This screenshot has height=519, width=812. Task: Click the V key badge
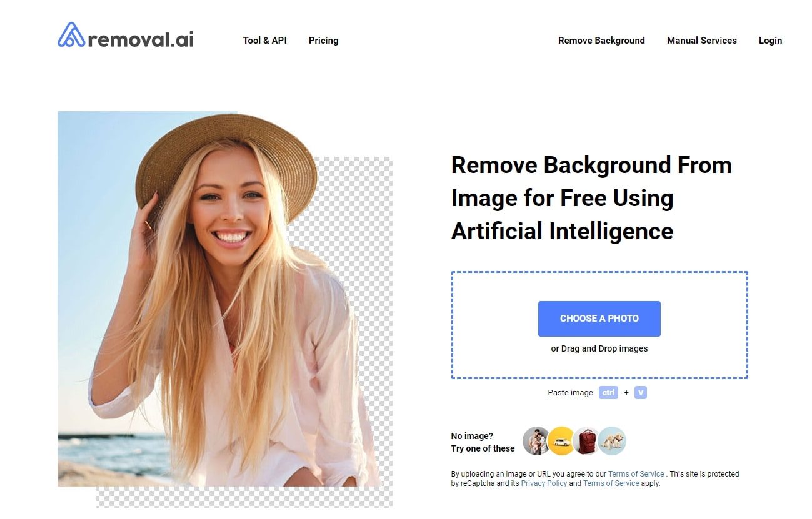coord(641,393)
